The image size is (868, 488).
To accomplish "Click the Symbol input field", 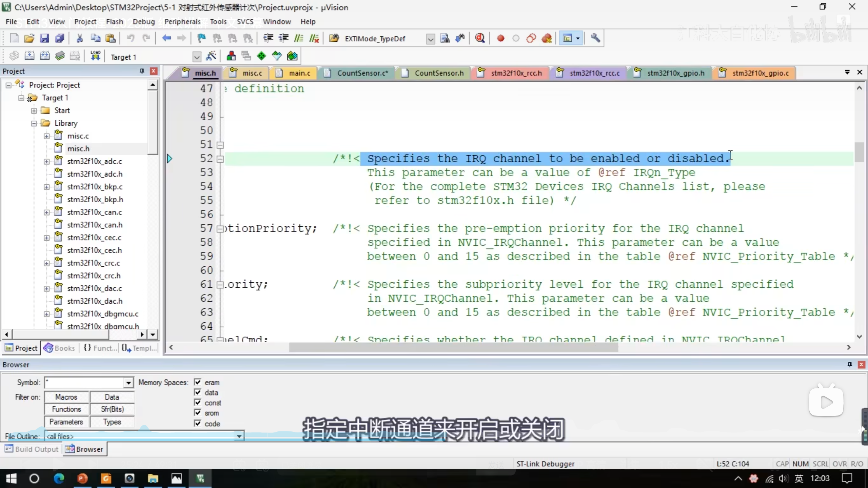I will 85,383.
